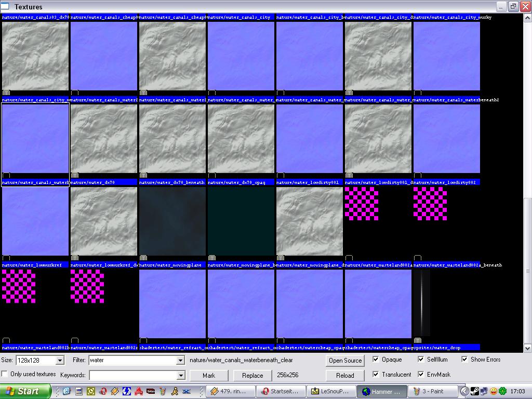
Task: Click the 256x256 texture dimension text
Action: coord(287,375)
